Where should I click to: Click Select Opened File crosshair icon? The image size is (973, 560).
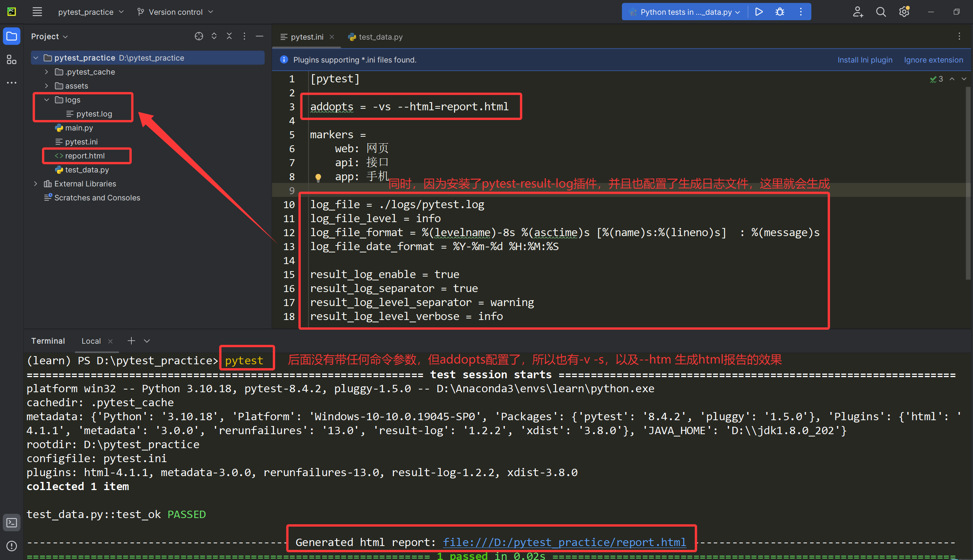(x=199, y=36)
